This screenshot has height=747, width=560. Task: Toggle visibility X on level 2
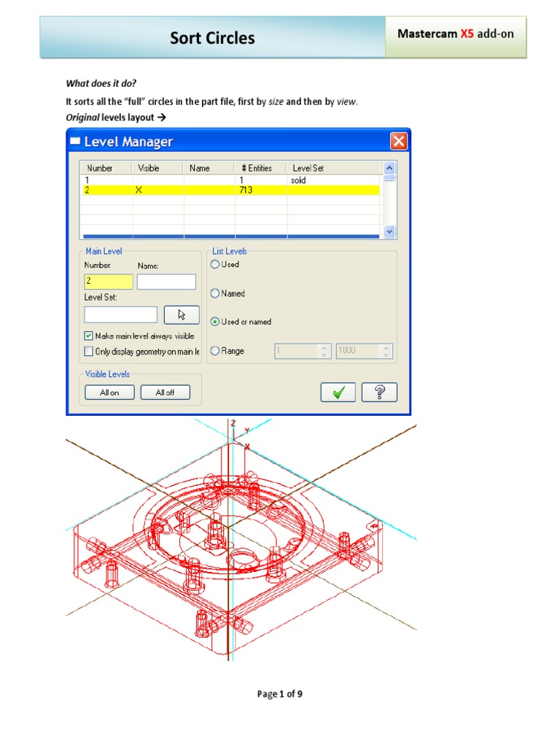[139, 190]
